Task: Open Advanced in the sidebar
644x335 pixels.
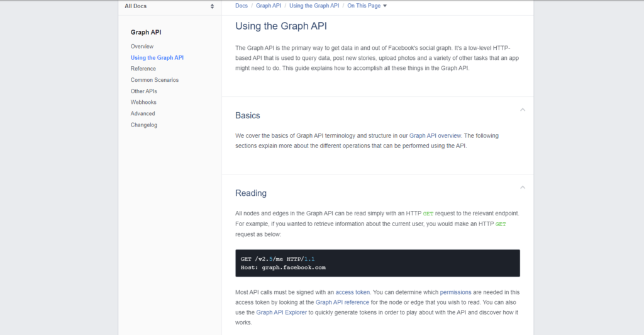Action: [x=143, y=113]
